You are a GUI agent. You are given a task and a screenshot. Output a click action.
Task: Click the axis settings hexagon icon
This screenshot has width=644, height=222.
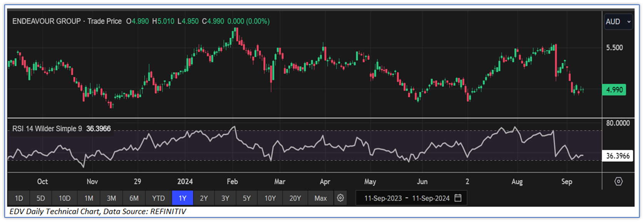(618, 182)
